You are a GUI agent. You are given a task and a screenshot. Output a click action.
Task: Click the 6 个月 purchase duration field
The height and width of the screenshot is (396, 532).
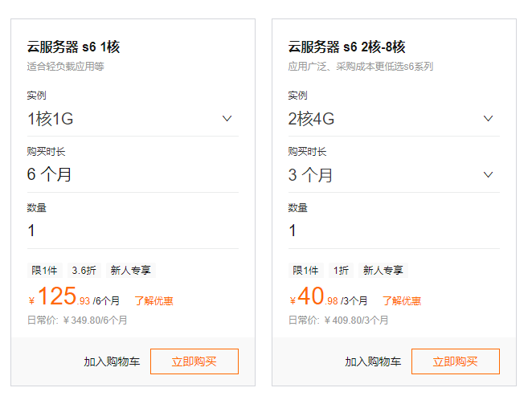pyautogui.click(x=121, y=174)
